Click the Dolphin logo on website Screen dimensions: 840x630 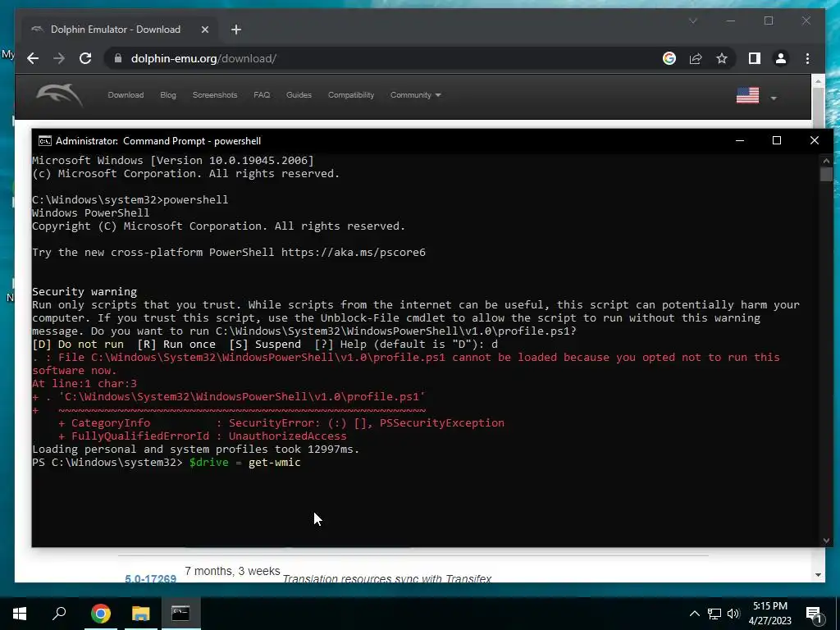coord(59,95)
